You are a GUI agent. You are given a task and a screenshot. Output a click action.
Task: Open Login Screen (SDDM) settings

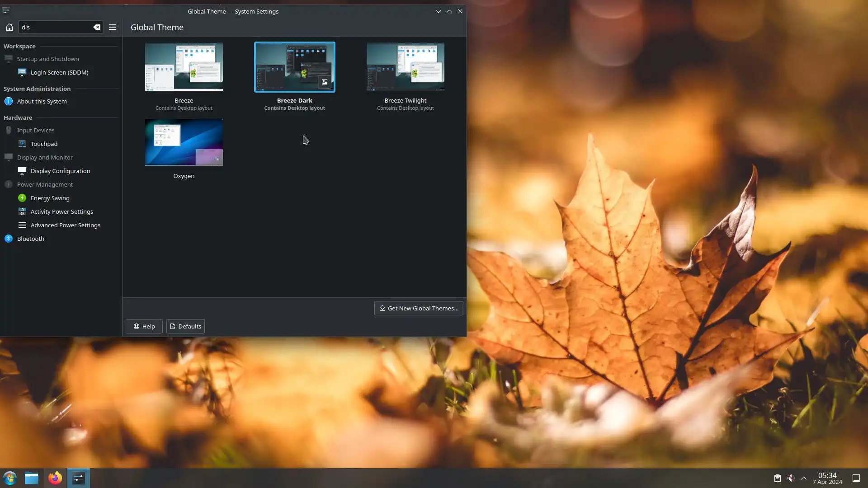(x=59, y=72)
